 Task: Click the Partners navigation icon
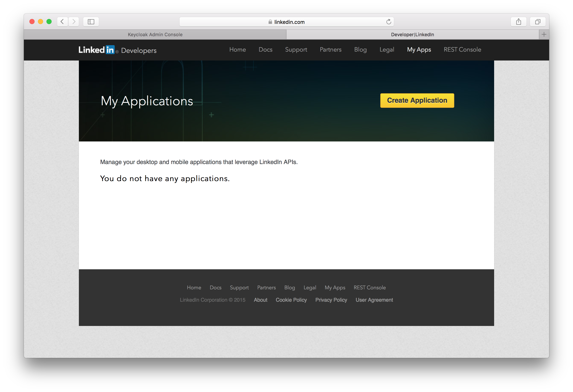click(330, 49)
